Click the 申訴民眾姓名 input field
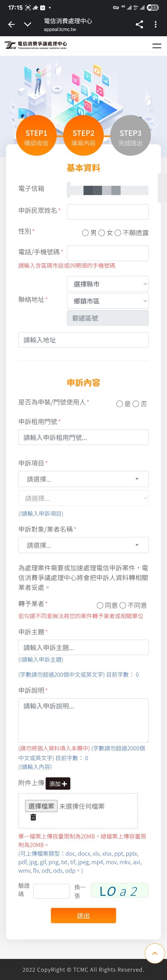This screenshot has width=167, height=980. 108,212
